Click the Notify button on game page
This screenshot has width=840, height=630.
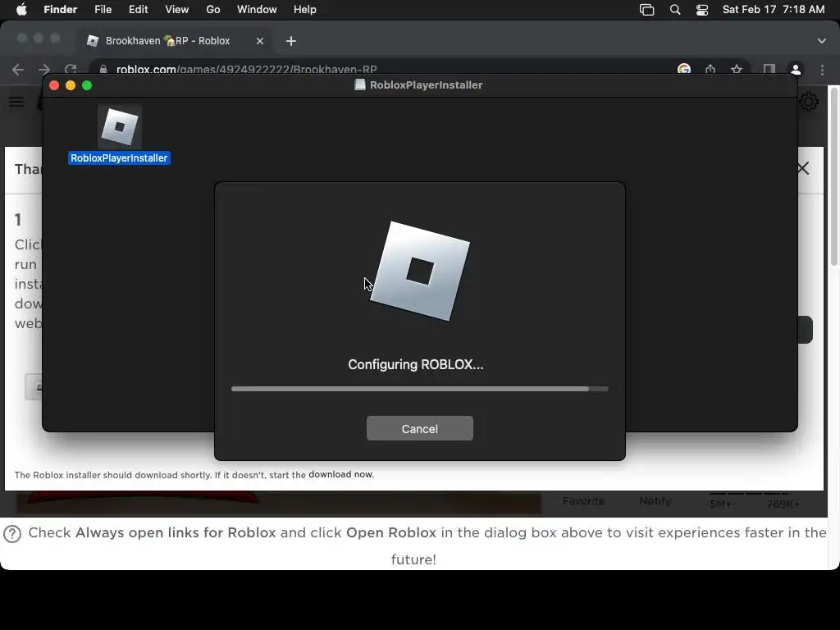coord(655,501)
